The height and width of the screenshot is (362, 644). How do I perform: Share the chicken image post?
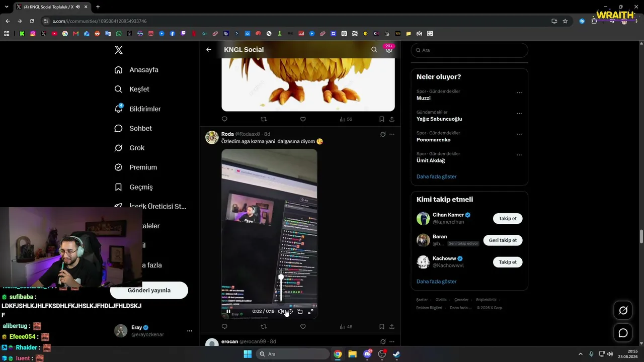coord(392,119)
